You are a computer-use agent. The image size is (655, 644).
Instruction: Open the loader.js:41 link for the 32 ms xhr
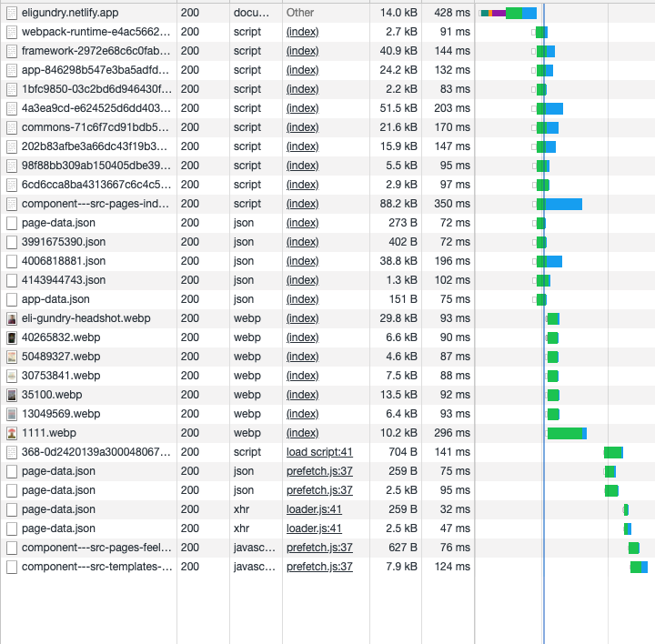(x=314, y=509)
